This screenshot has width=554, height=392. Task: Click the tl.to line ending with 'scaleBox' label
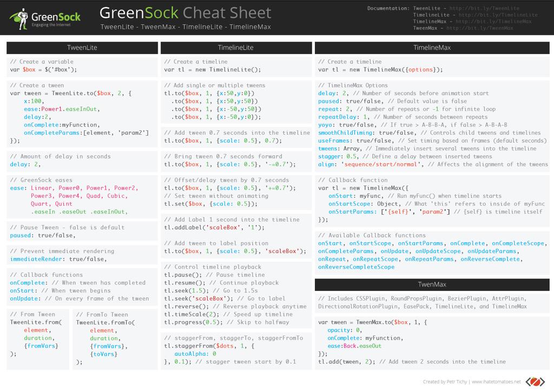[235, 251]
